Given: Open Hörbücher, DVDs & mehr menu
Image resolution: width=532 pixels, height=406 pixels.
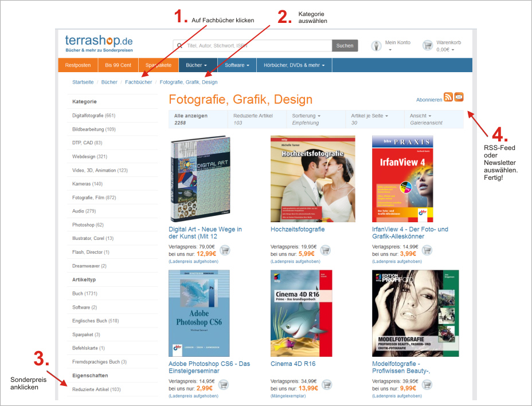Looking at the screenshot, I should tap(294, 65).
